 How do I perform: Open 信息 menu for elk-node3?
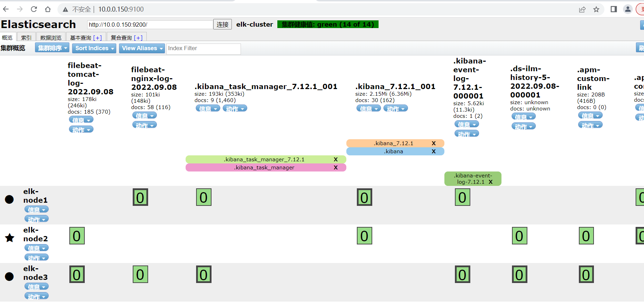pos(36,287)
